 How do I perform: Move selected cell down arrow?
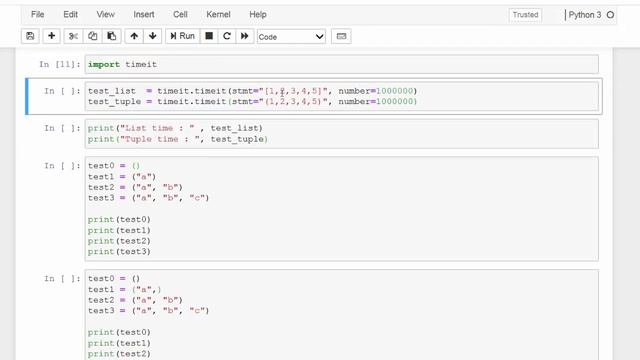pyautogui.click(x=153, y=36)
